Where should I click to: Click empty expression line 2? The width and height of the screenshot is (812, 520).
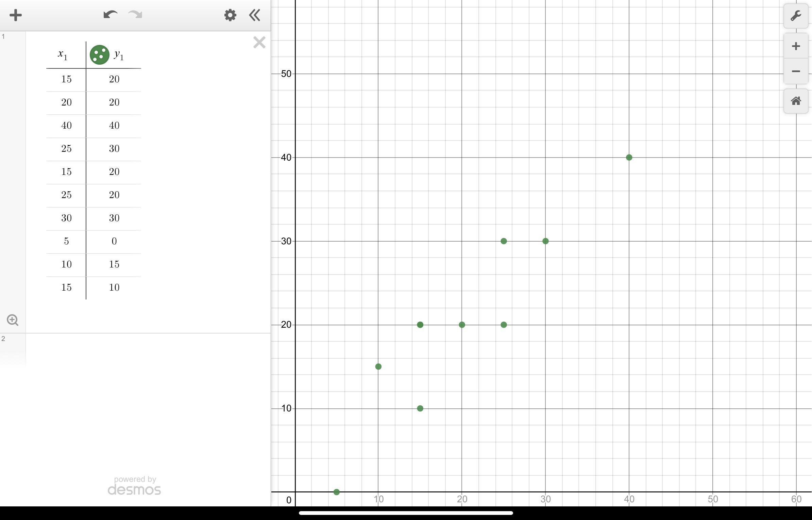tap(146, 350)
